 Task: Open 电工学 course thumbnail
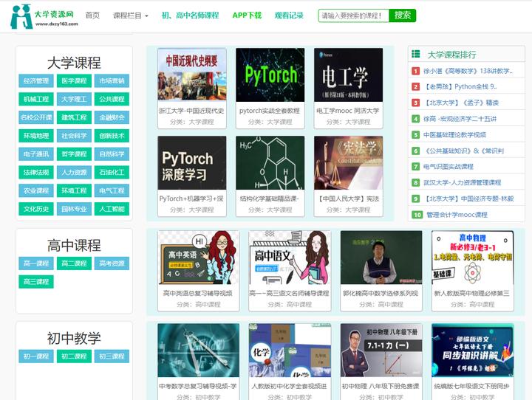pos(349,75)
